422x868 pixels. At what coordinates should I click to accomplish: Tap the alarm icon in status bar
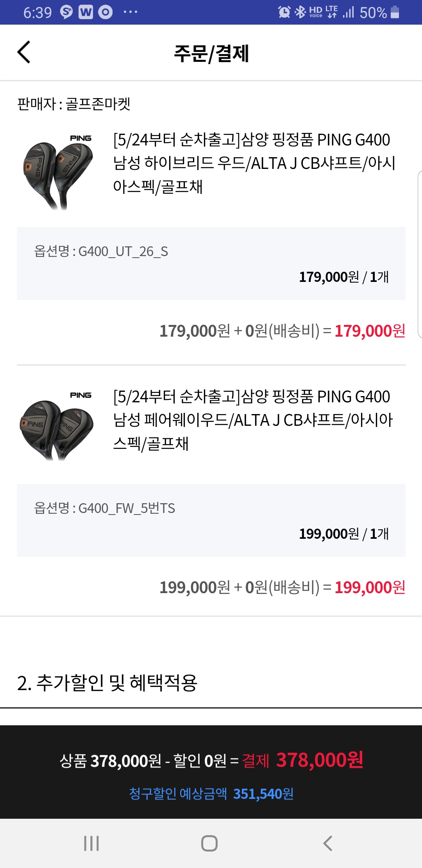pyautogui.click(x=284, y=12)
